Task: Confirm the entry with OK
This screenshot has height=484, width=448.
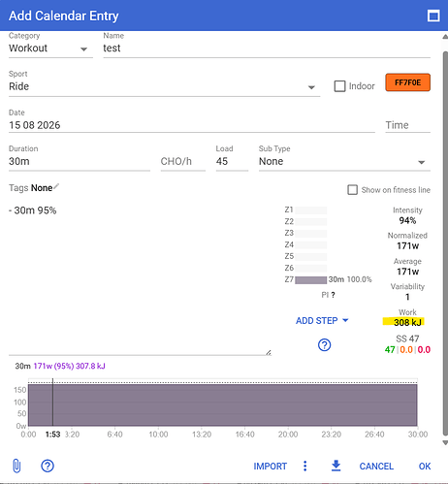Action: pos(425,467)
